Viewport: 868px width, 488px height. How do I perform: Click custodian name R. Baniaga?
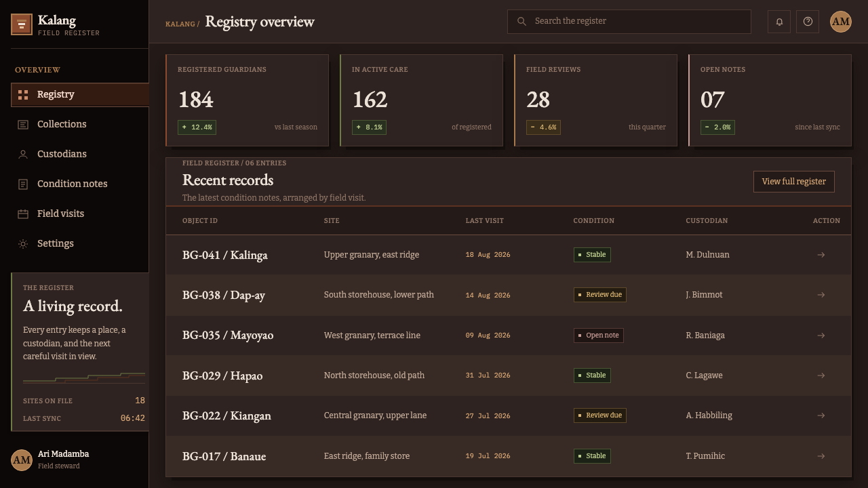[705, 335]
